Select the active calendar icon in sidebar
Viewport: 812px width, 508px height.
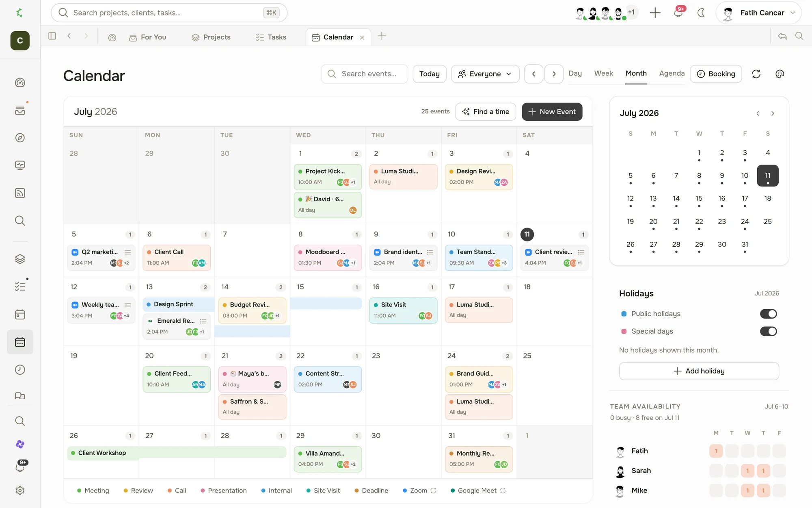pyautogui.click(x=20, y=342)
